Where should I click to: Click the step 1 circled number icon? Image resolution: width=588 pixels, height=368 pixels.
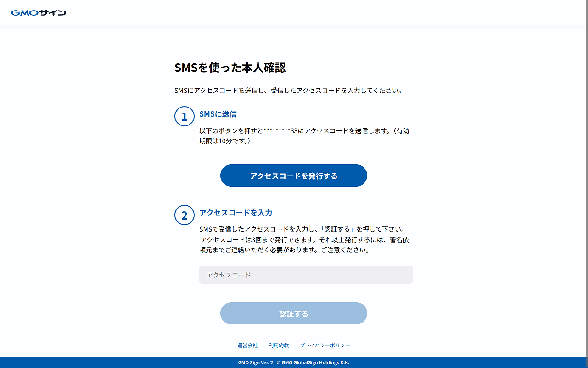(185, 116)
